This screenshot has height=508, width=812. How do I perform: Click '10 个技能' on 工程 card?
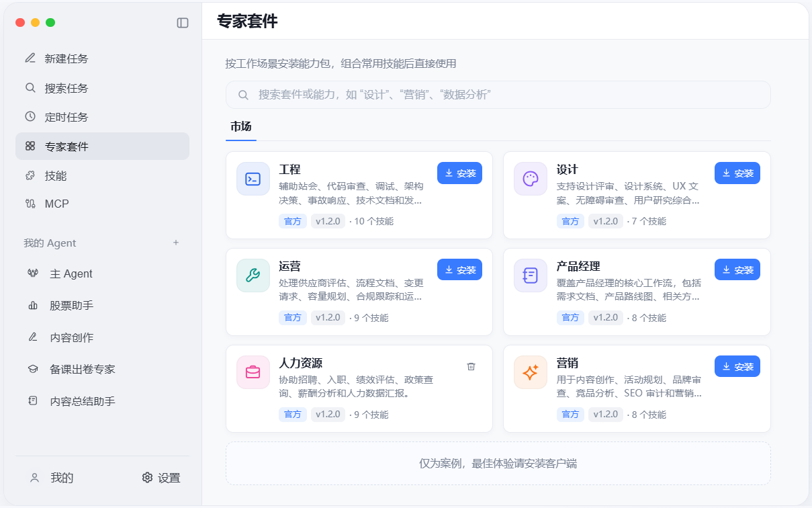pyautogui.click(x=374, y=221)
